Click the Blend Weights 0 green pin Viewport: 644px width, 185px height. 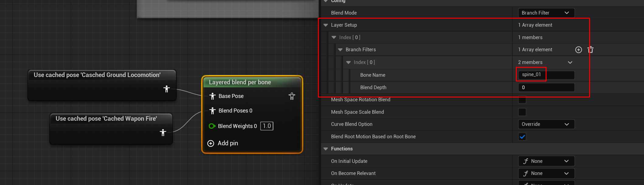pyautogui.click(x=212, y=126)
